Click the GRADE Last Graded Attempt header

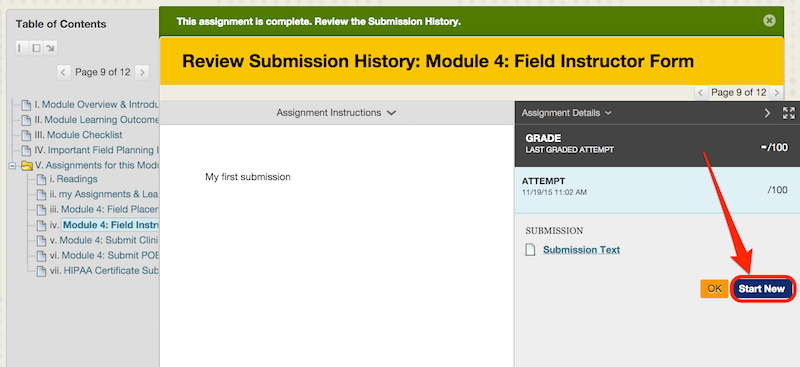[x=569, y=143]
